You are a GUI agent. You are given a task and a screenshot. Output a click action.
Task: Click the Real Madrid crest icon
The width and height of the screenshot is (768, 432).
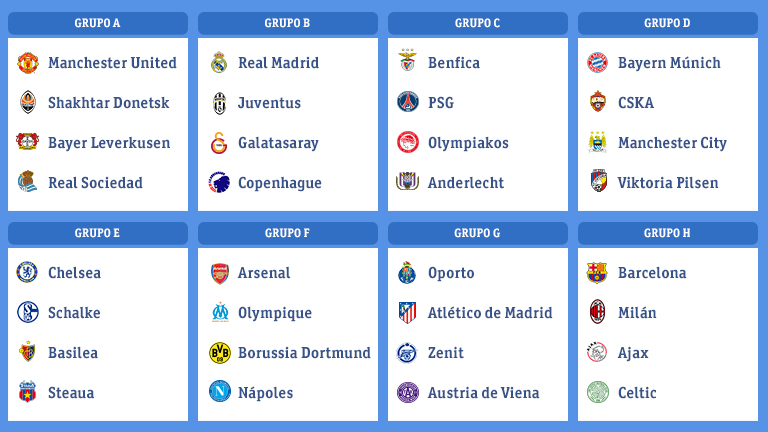click(218, 63)
